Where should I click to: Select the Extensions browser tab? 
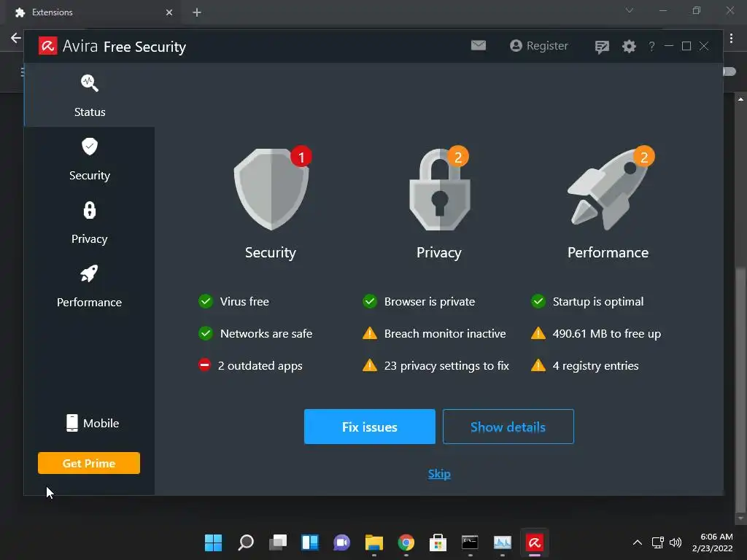tap(93, 12)
